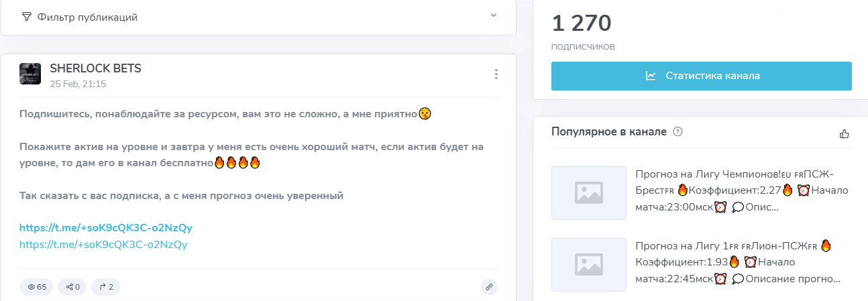Screen dimensions: 868x301
Task: Open thumbnail of ПСЖ-Брест forecast post
Action: coord(588,192)
